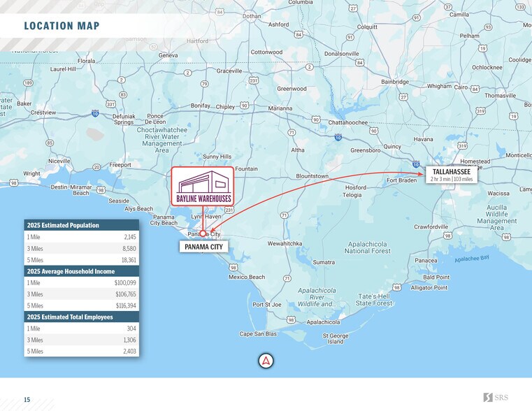Click the 2025 Average Household Income header
The width and height of the screenshot is (532, 411).
pyautogui.click(x=81, y=271)
